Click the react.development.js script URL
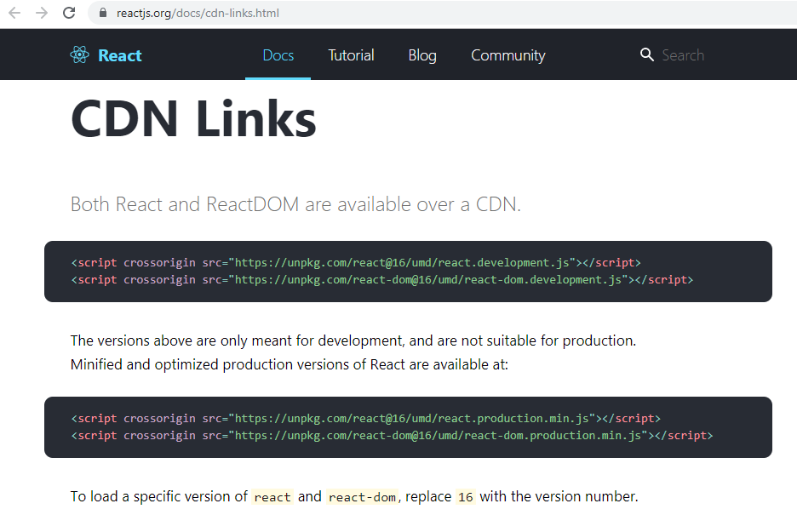The height and width of the screenshot is (532, 797). click(x=404, y=262)
